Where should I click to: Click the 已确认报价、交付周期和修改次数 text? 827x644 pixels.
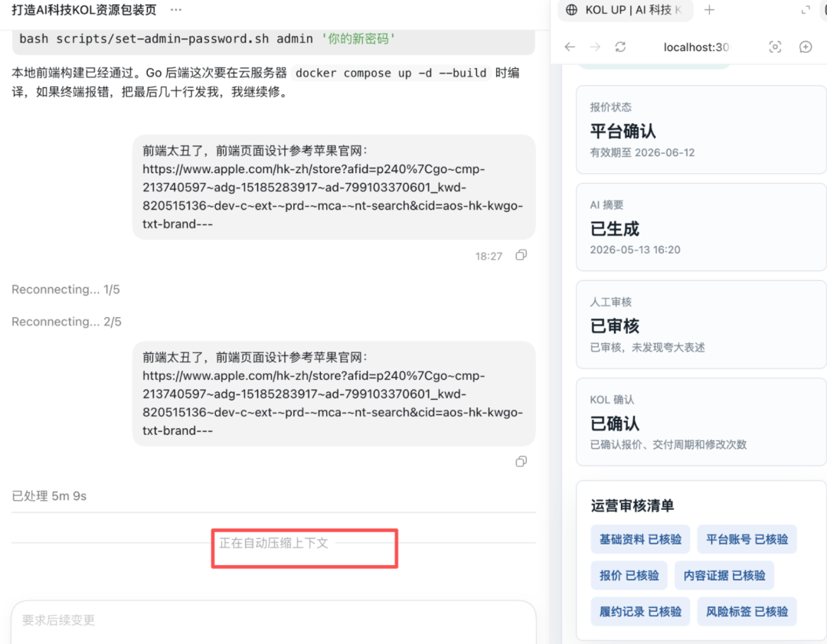[668, 445]
